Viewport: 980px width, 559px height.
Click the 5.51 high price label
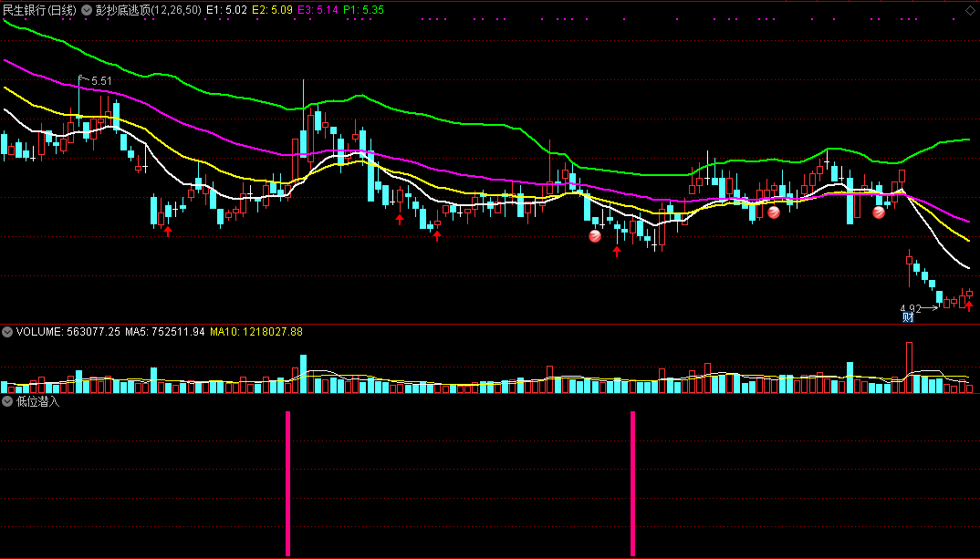(x=101, y=81)
